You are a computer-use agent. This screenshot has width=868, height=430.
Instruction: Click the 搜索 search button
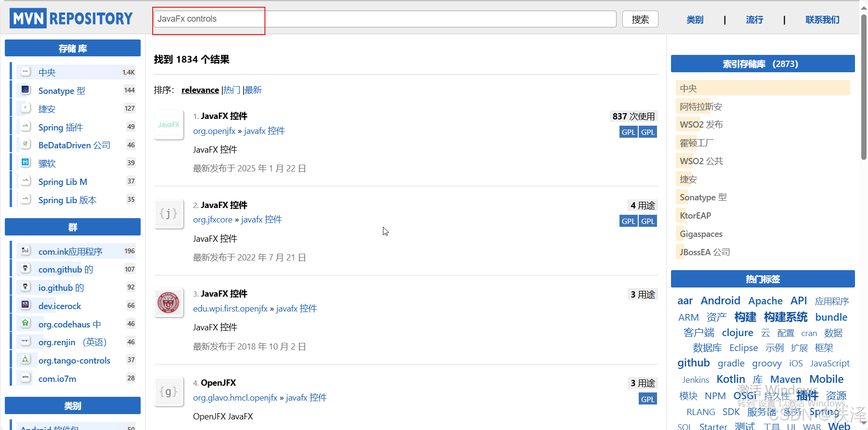pos(640,19)
